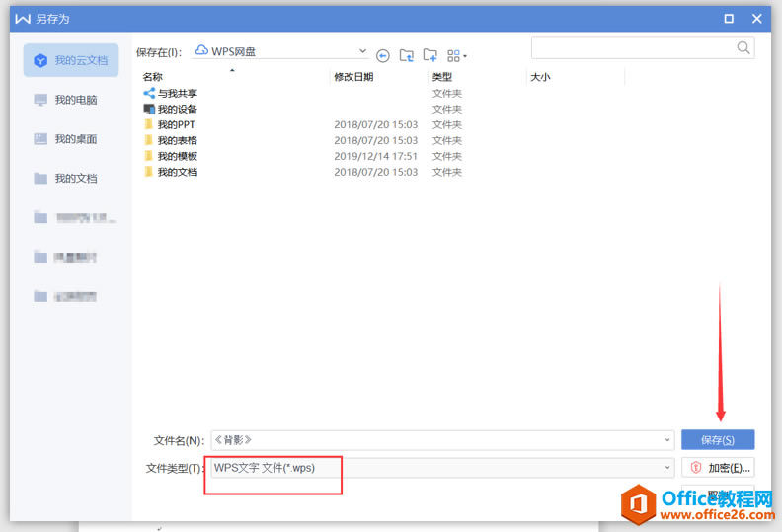Click the 与我共享 share icon
This screenshot has height=532, width=782.
149,93
